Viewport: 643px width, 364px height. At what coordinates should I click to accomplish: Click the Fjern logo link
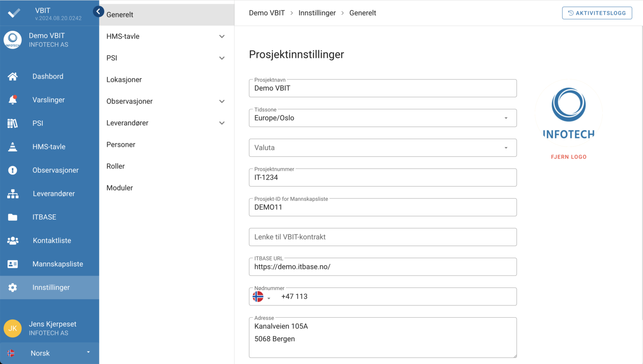coord(568,157)
